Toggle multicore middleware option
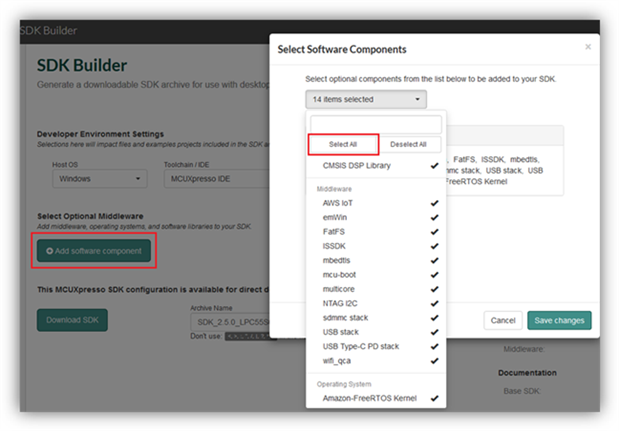 [x=376, y=289]
